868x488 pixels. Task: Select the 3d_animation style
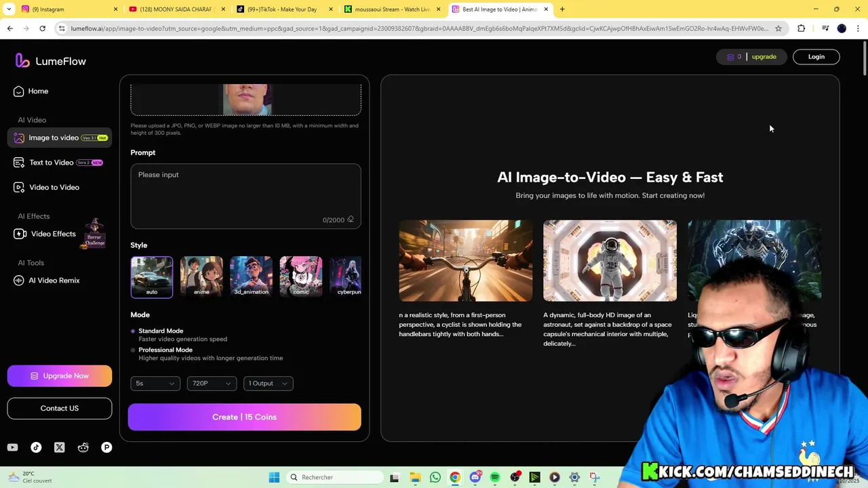point(251,277)
